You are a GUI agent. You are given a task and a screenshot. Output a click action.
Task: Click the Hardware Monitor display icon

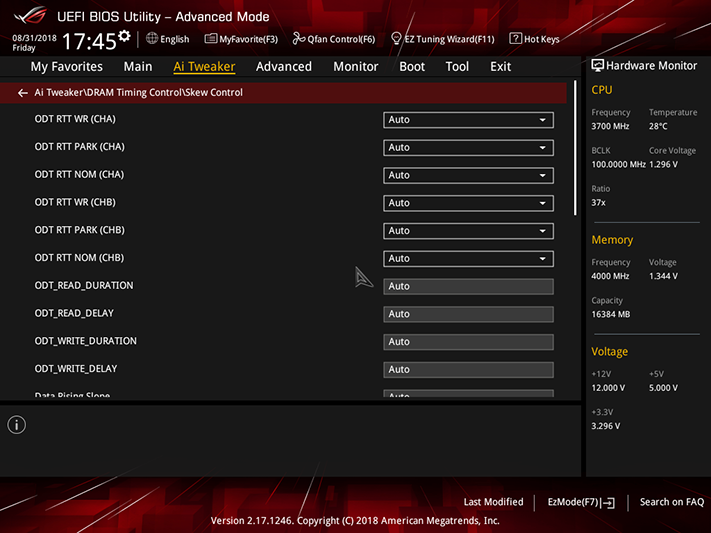point(597,66)
